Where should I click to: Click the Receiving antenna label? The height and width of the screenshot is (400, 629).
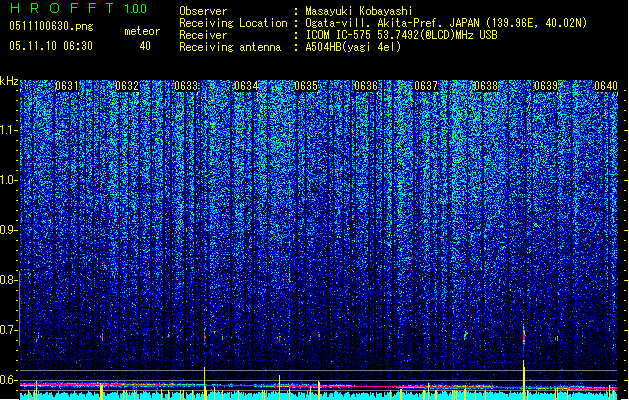230,47
